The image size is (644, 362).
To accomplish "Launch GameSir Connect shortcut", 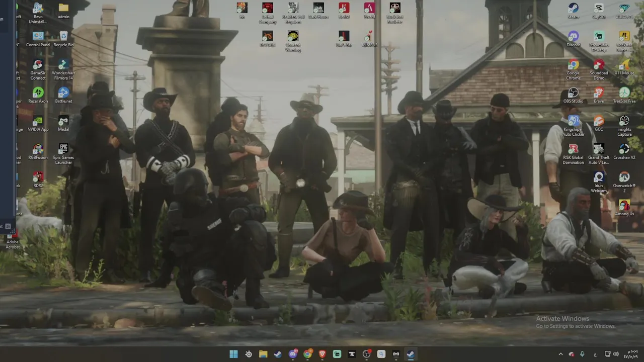I will (38, 70).
